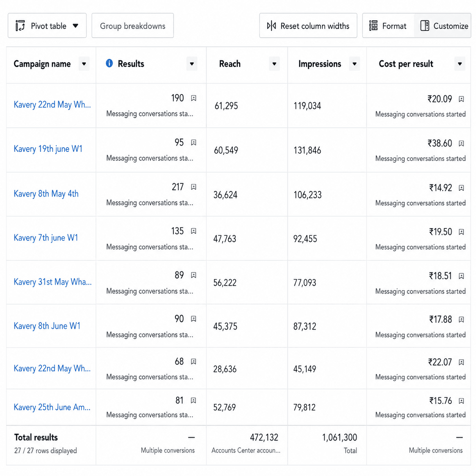Click bookmark icon beside result 190
This screenshot has height=476, width=476.
(x=194, y=98)
